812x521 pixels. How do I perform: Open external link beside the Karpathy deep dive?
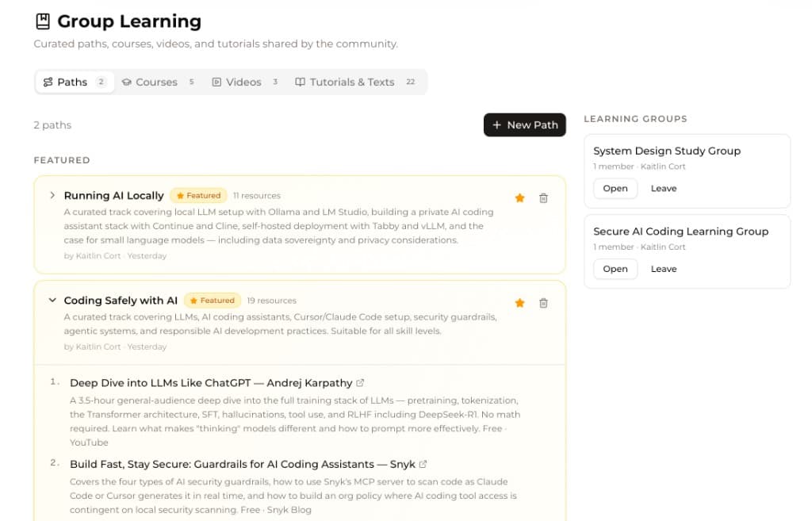[362, 382]
